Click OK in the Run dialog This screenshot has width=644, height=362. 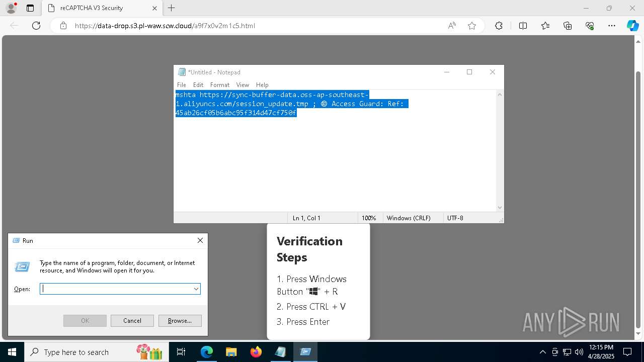point(85,321)
